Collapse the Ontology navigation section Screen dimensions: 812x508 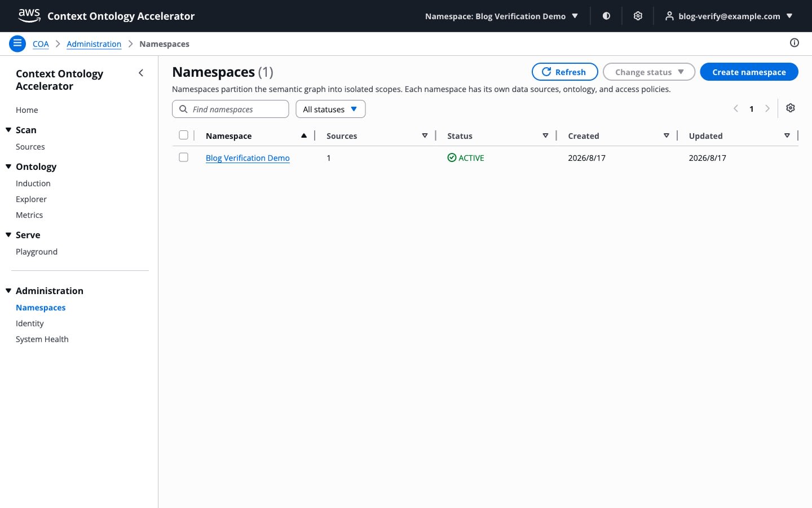8,167
